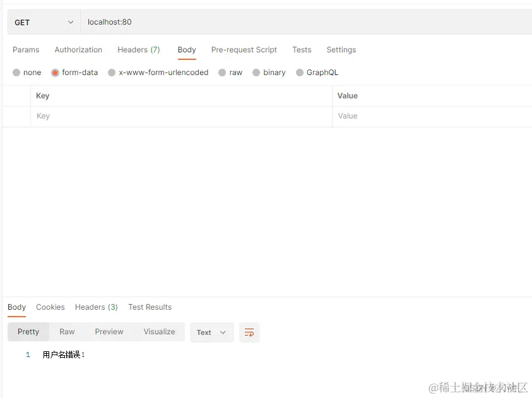Switch to the Test Results tab
The image size is (532, 398).
click(x=150, y=307)
